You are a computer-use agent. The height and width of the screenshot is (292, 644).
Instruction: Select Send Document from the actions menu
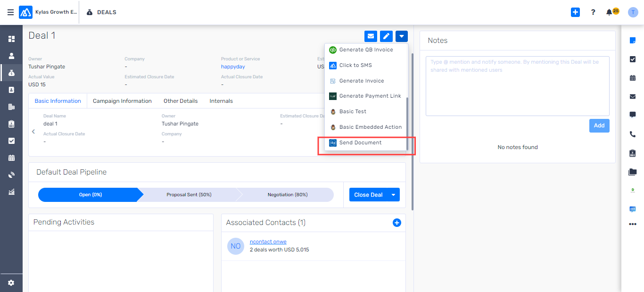(361, 142)
